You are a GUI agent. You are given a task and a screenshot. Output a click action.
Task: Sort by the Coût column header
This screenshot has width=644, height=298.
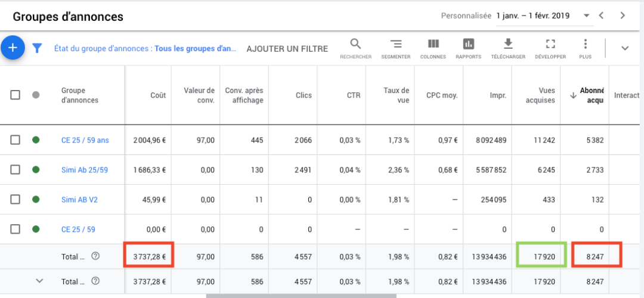point(158,95)
